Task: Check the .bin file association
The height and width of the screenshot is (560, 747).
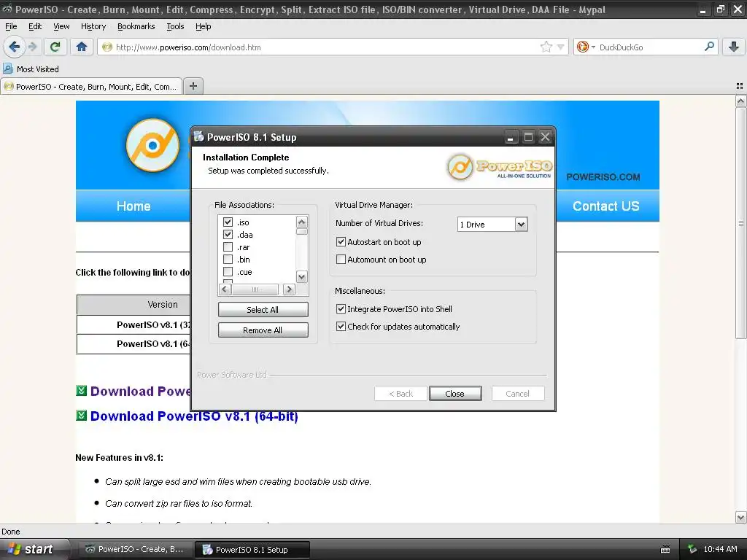Action: point(228,259)
